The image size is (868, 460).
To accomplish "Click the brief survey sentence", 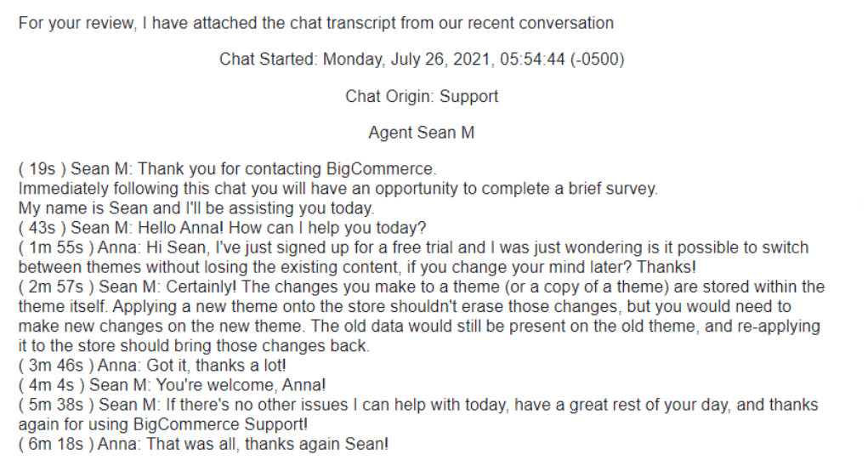I will tap(338, 189).
